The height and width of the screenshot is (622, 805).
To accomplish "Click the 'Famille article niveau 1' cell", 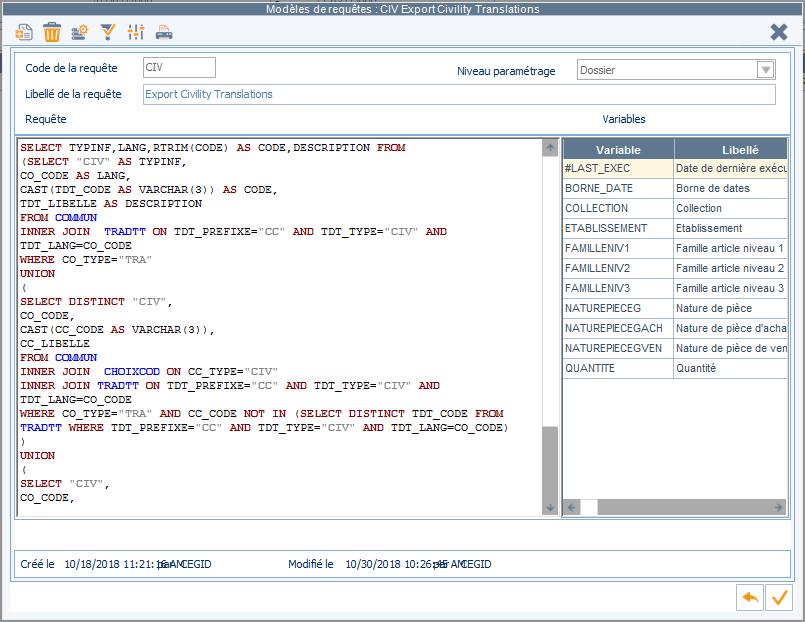I will (731, 248).
